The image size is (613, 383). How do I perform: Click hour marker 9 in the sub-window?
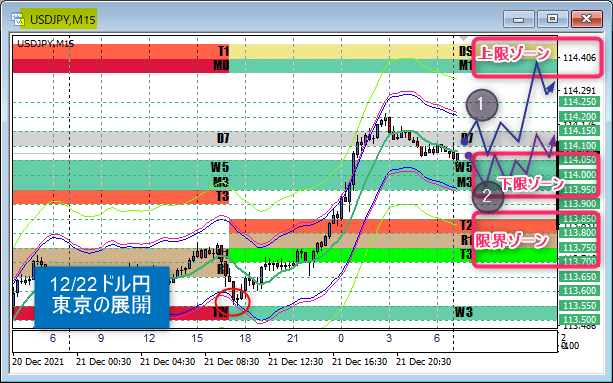click(x=101, y=338)
